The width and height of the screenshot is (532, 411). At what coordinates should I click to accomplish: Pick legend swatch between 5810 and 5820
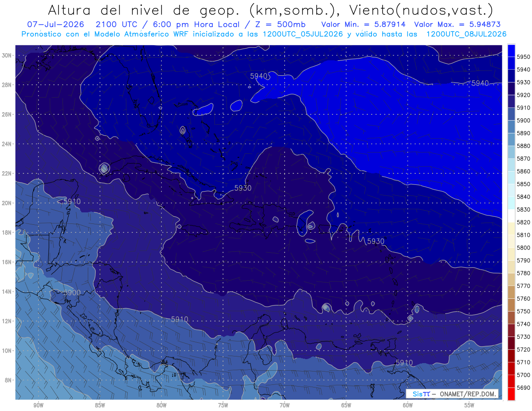511,228
